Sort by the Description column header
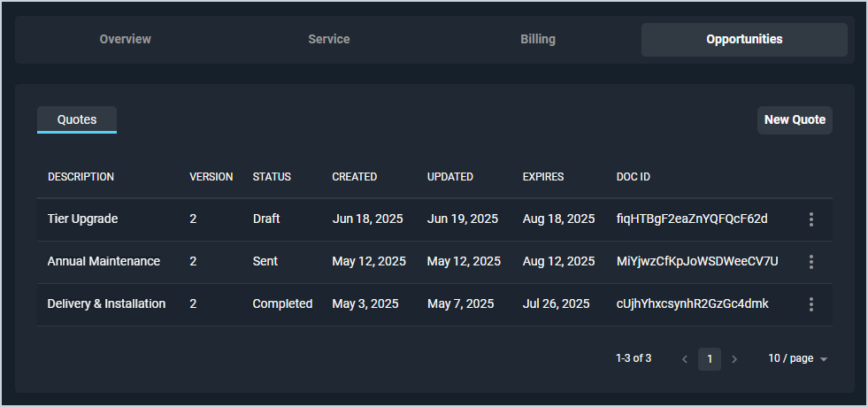Image resolution: width=868 pixels, height=407 pixels. click(x=81, y=177)
